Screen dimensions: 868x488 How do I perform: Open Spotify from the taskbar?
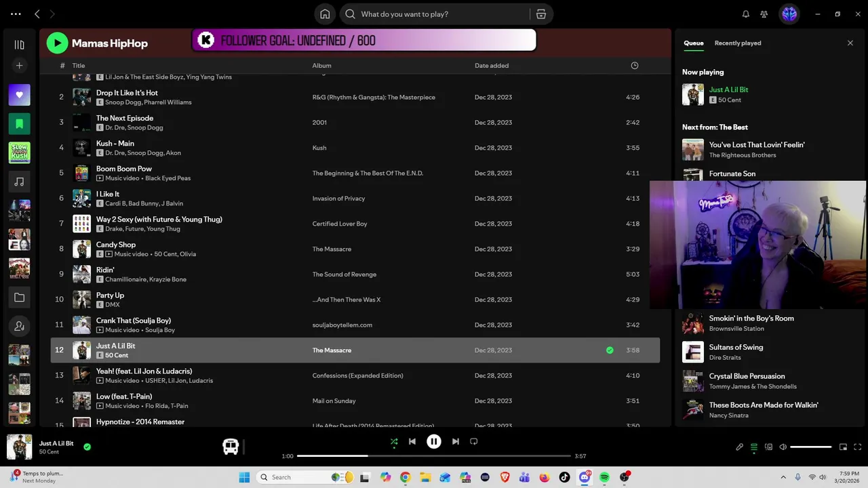click(604, 477)
